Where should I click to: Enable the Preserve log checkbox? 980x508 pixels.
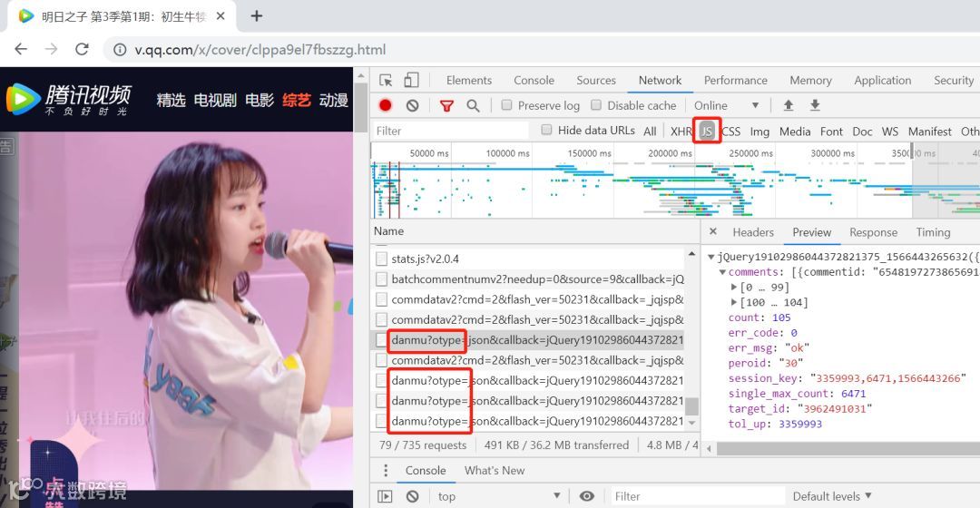[507, 105]
